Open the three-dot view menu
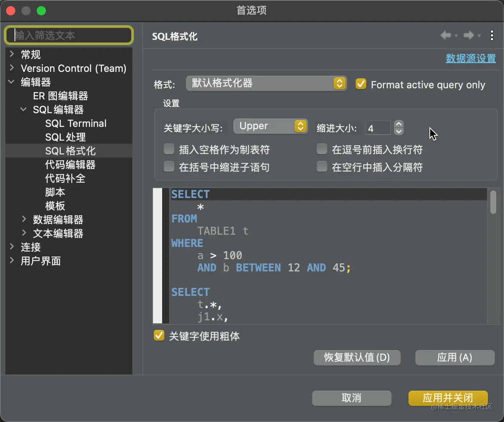 pyautogui.click(x=492, y=36)
